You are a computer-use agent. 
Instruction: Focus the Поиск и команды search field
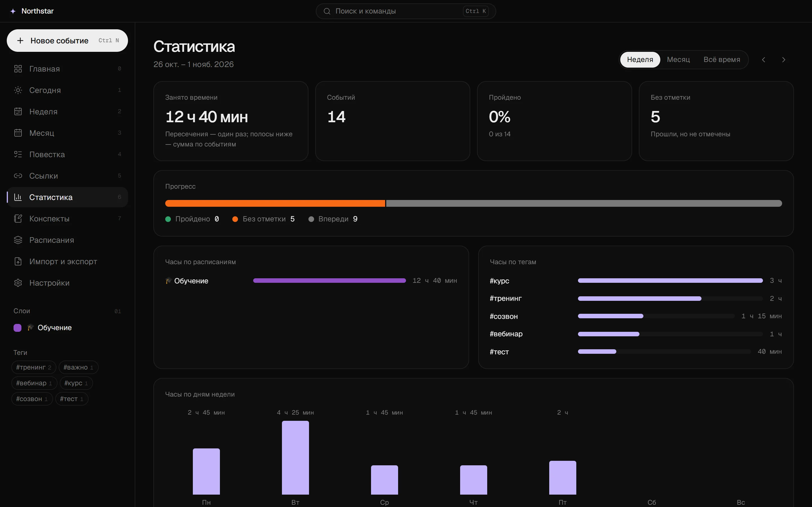[406, 11]
